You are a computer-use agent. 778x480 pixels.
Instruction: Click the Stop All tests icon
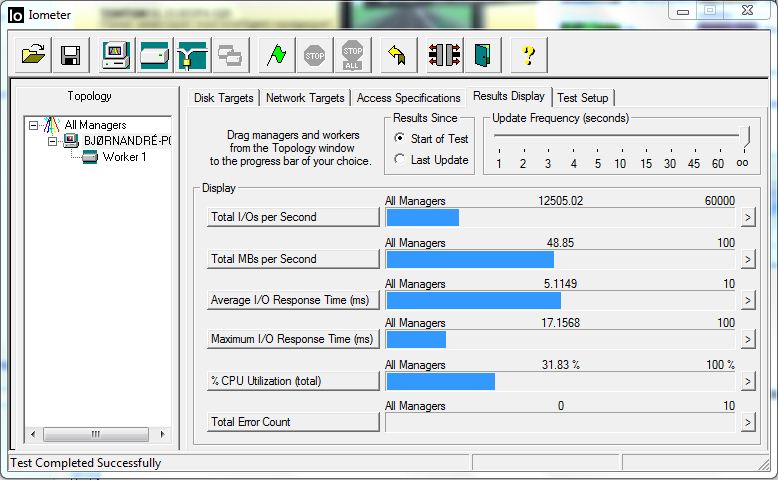[352, 55]
